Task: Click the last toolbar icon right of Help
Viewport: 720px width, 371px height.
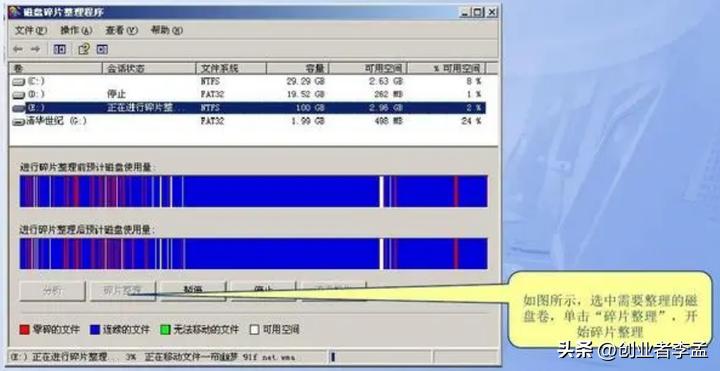Action: pos(102,49)
